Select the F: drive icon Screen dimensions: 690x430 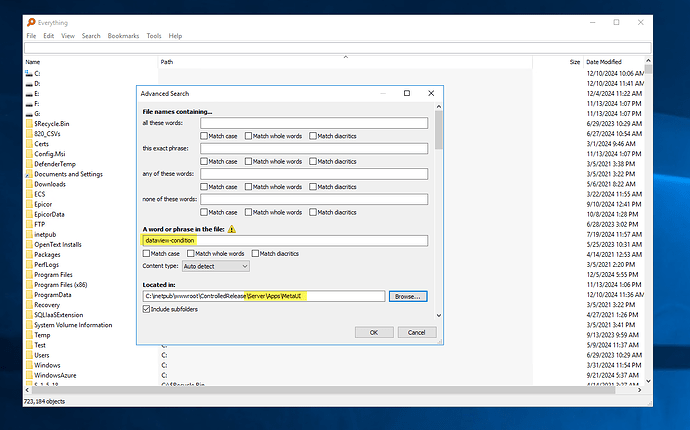tap(29, 104)
